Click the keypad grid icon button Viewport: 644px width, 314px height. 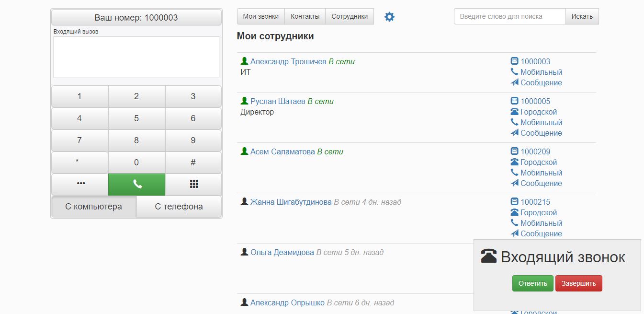193,185
